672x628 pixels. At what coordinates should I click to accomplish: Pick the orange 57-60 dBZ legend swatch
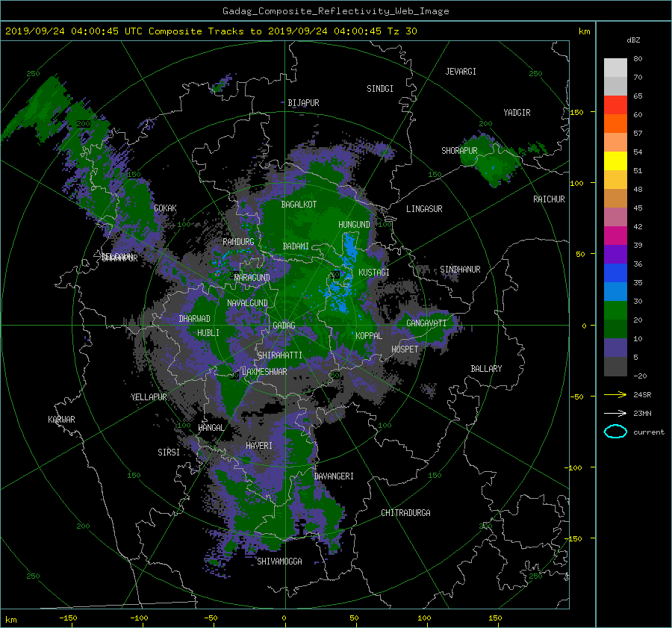615,124
